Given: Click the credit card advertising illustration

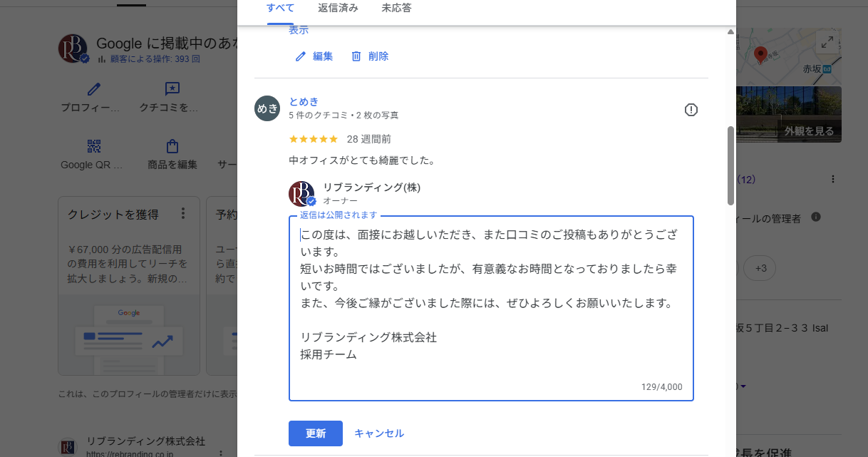Looking at the screenshot, I should point(128,335).
